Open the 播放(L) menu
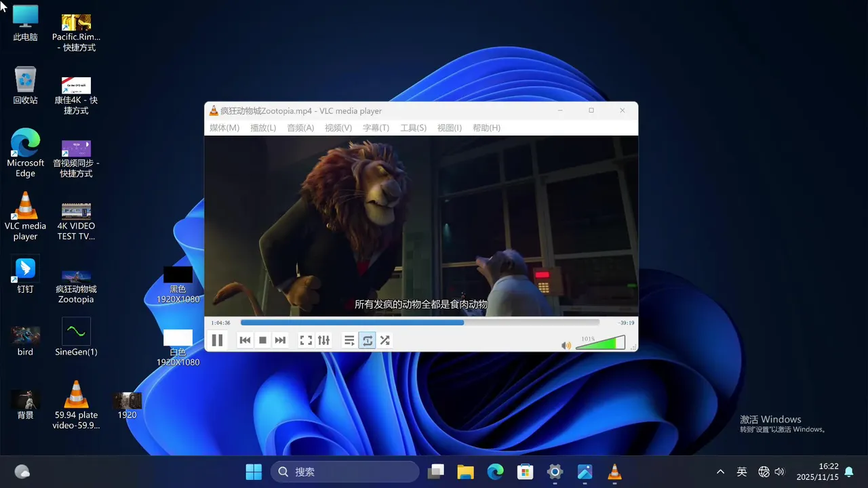Screen dimensions: 868x488 coord(263,128)
